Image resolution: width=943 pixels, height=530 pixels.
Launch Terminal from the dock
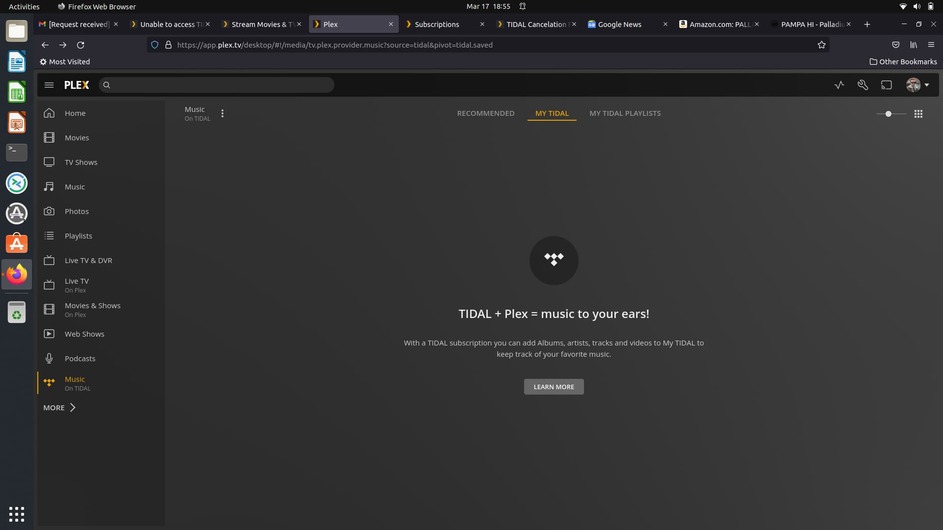(x=17, y=152)
